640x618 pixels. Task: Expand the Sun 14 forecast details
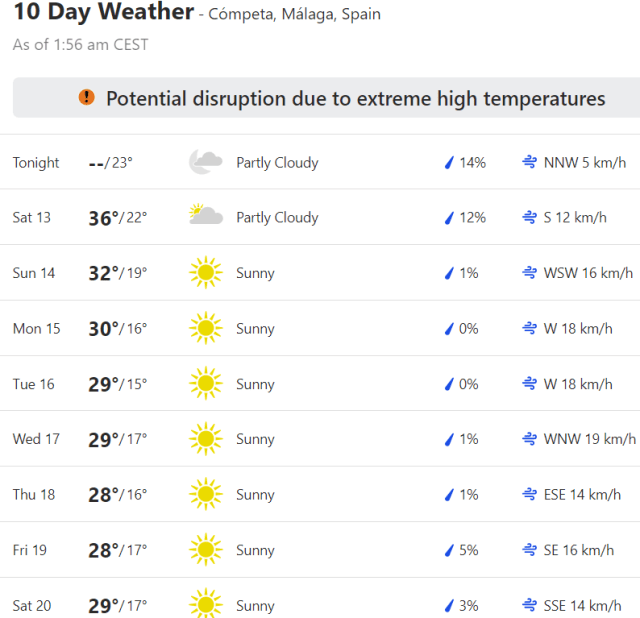(320, 273)
